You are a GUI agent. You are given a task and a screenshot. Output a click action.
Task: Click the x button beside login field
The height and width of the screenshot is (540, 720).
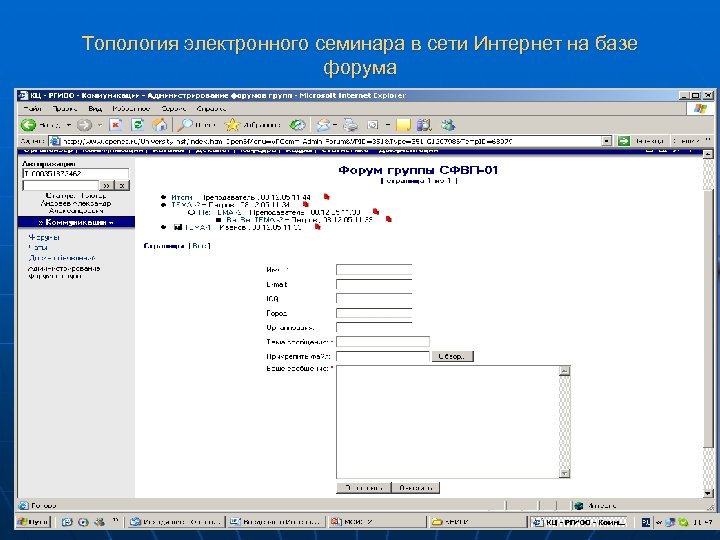coord(122,186)
